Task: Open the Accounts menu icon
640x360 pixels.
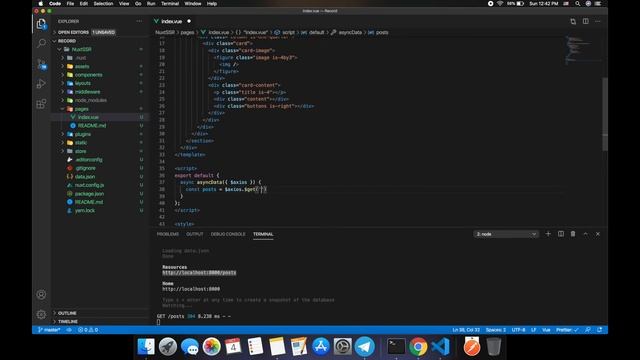Action: [41, 294]
